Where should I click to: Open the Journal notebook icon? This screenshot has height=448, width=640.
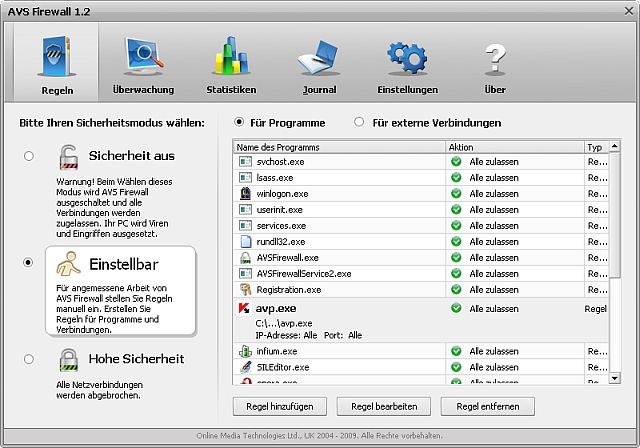pos(319,57)
